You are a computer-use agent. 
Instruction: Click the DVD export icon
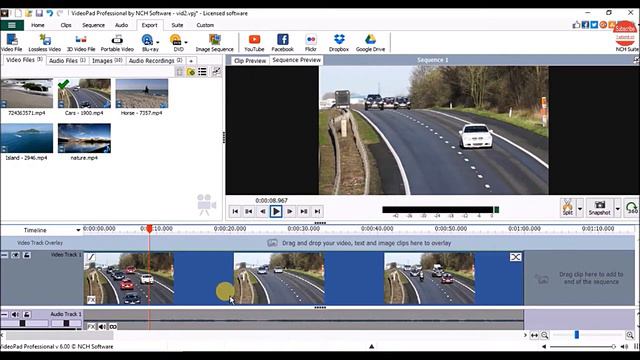click(x=176, y=40)
